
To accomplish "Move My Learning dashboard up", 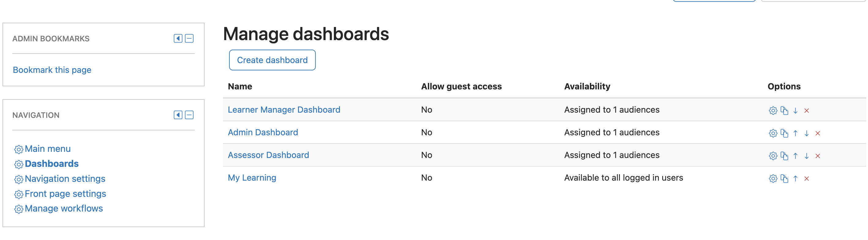I will click(x=795, y=178).
